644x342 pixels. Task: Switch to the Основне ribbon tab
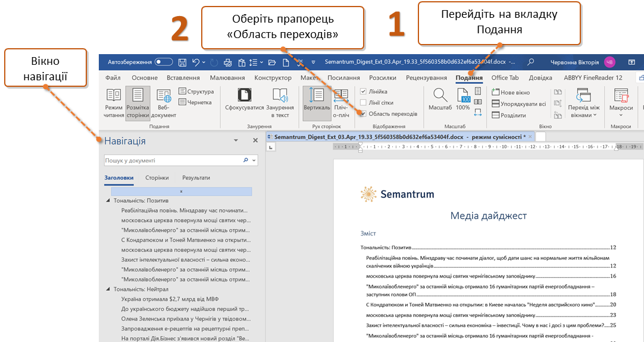(145, 77)
